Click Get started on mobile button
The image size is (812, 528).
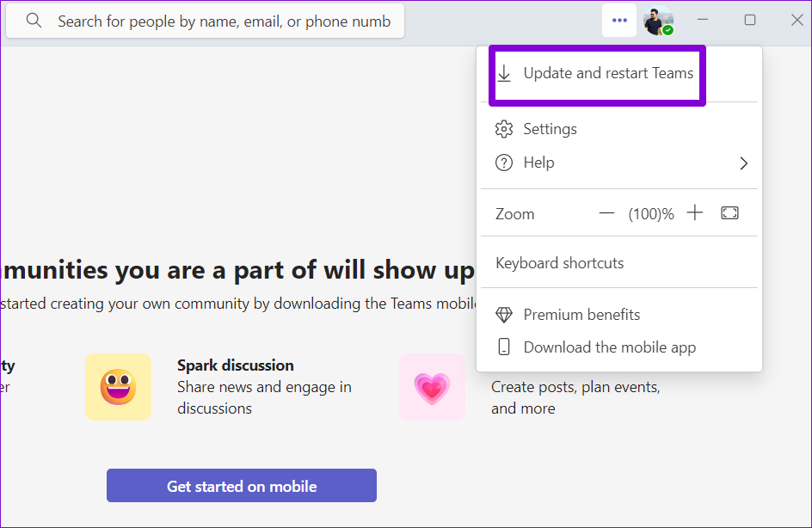[x=242, y=486]
